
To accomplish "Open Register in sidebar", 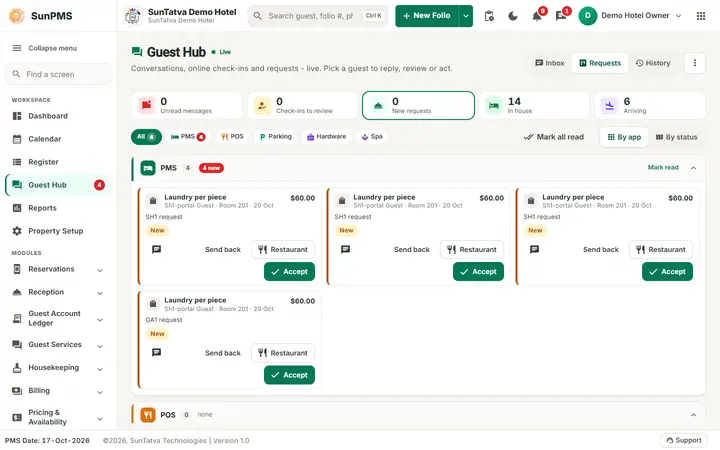I will 58,162.
